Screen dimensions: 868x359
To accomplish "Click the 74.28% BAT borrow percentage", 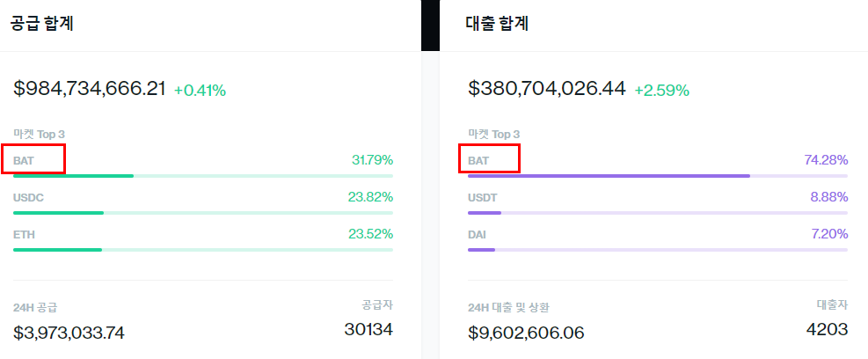I will click(x=826, y=161).
